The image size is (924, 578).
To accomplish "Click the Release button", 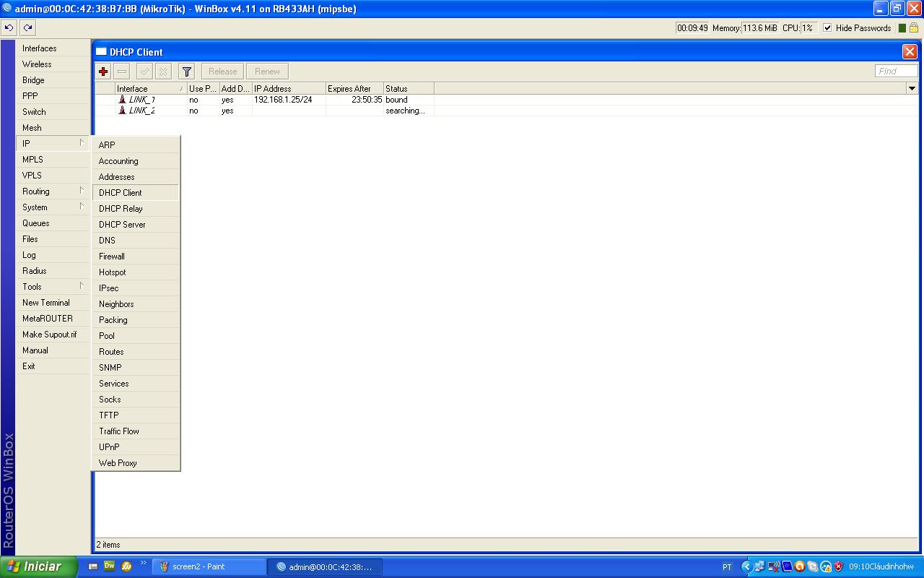I will [x=222, y=72].
